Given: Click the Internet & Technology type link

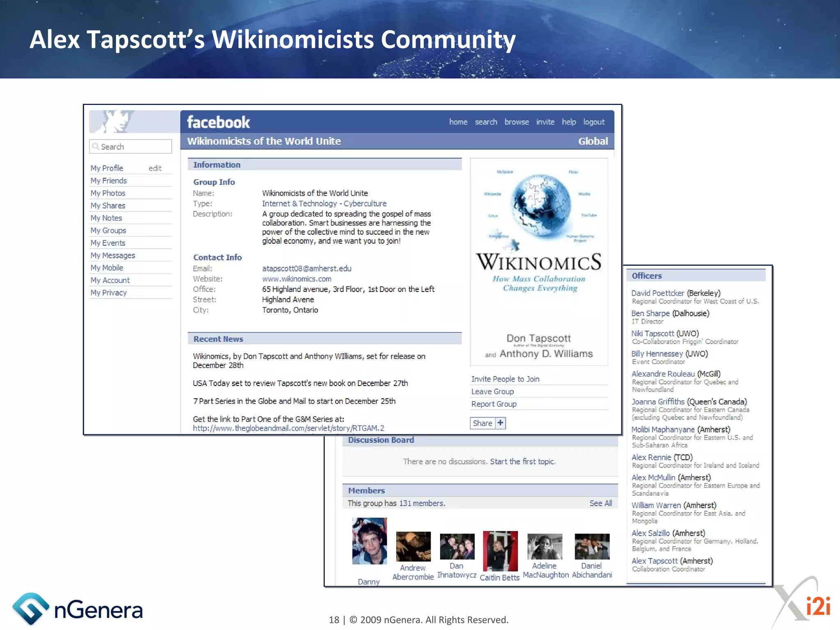Looking at the screenshot, I should (x=299, y=203).
